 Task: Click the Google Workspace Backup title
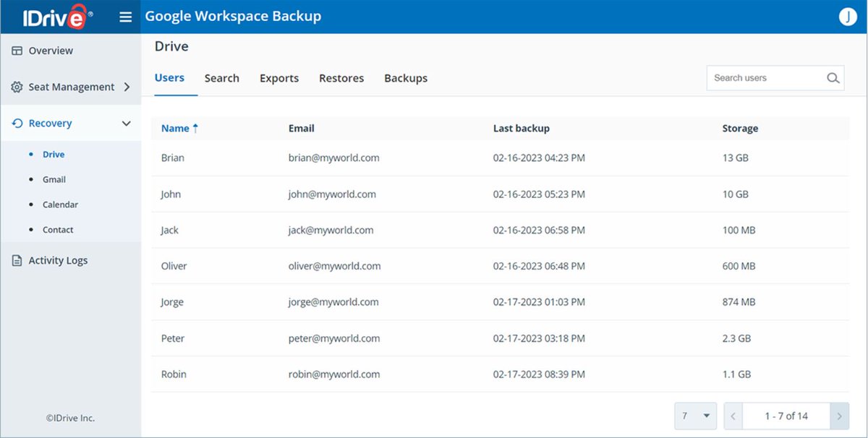pos(233,16)
